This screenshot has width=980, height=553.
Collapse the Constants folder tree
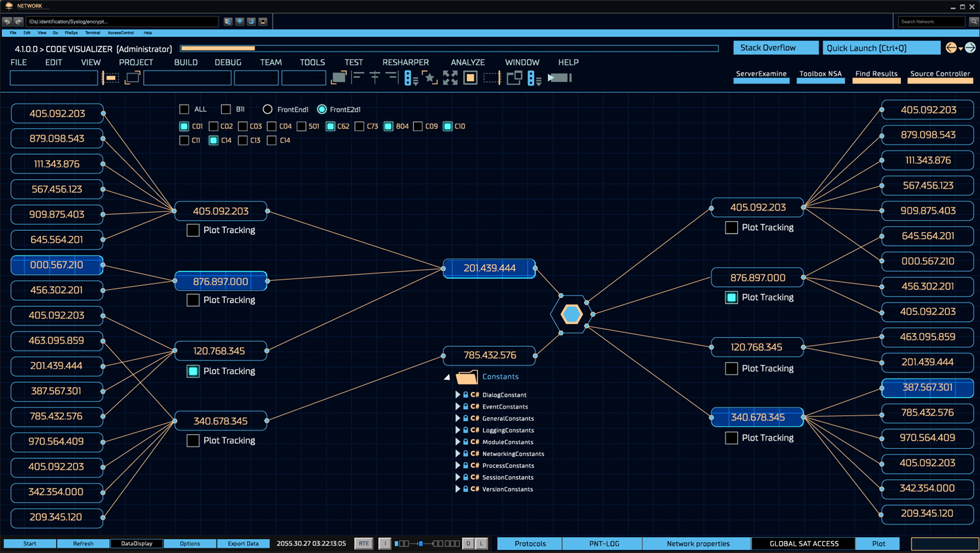[x=447, y=377]
